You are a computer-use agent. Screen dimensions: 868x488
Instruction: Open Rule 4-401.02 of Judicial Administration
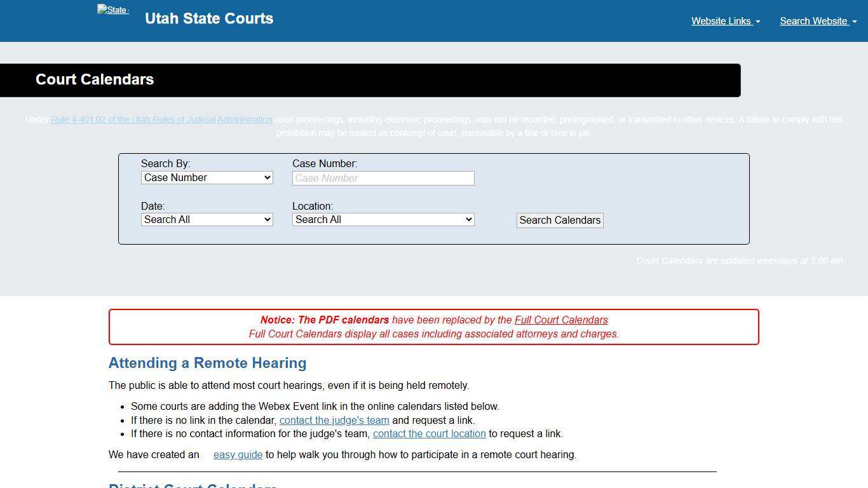point(162,119)
